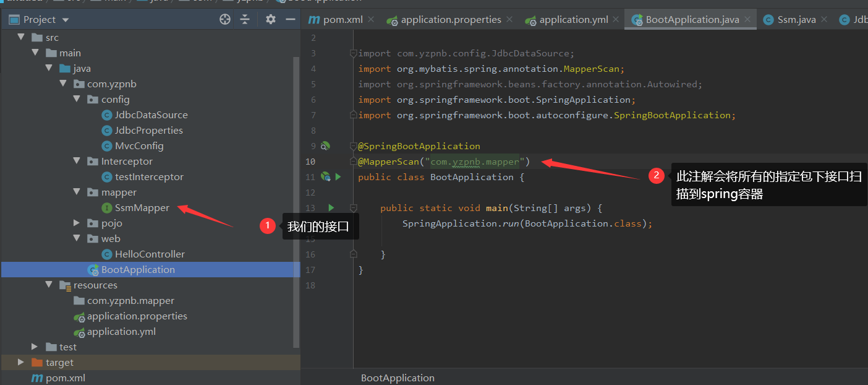This screenshot has width=868, height=385.
Task: Collapse the java folder
Action: click(49, 68)
